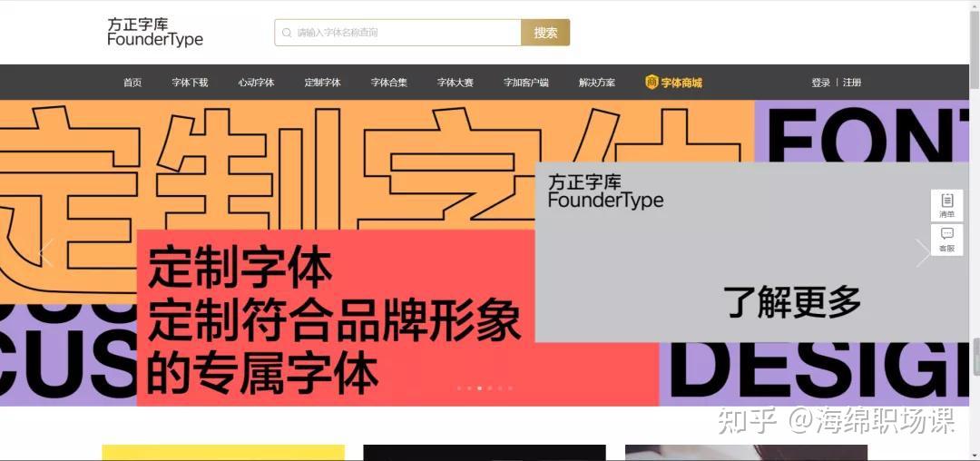Select the sixth carousel indicator dot
The height and width of the screenshot is (461, 980).
pos(510,387)
